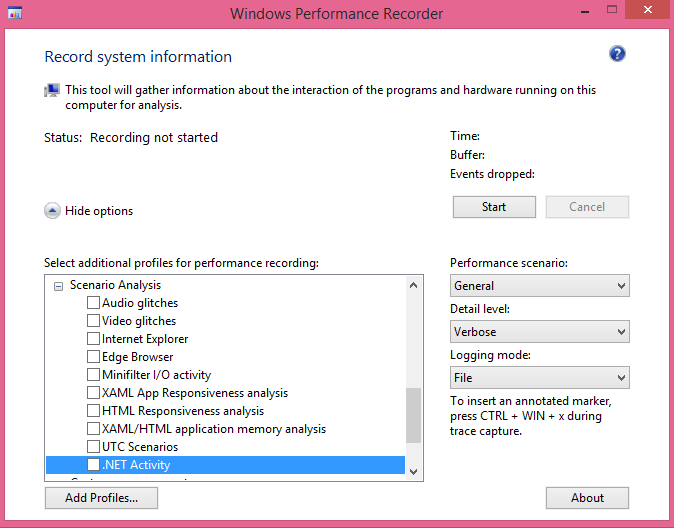Select the highlighted .NET Activity row text

pyautogui.click(x=136, y=465)
